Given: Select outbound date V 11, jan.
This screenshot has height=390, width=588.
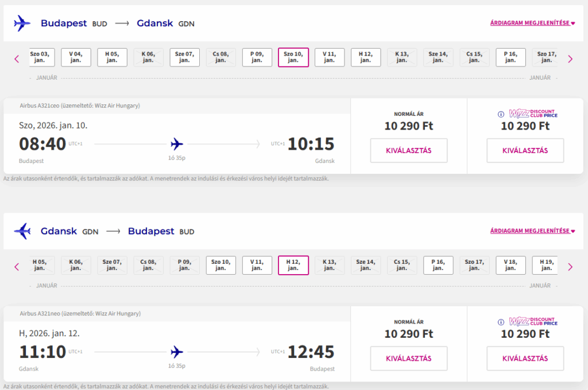Looking at the screenshot, I should (330, 57).
